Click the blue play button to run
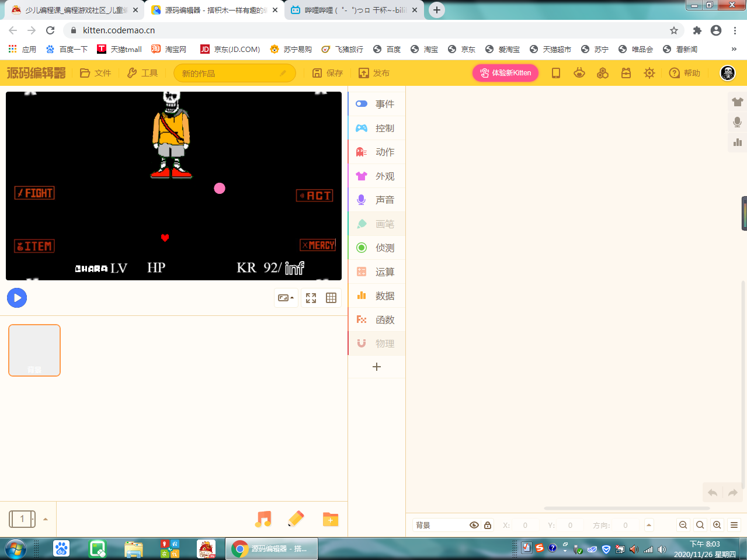The height and width of the screenshot is (560, 747). click(17, 298)
